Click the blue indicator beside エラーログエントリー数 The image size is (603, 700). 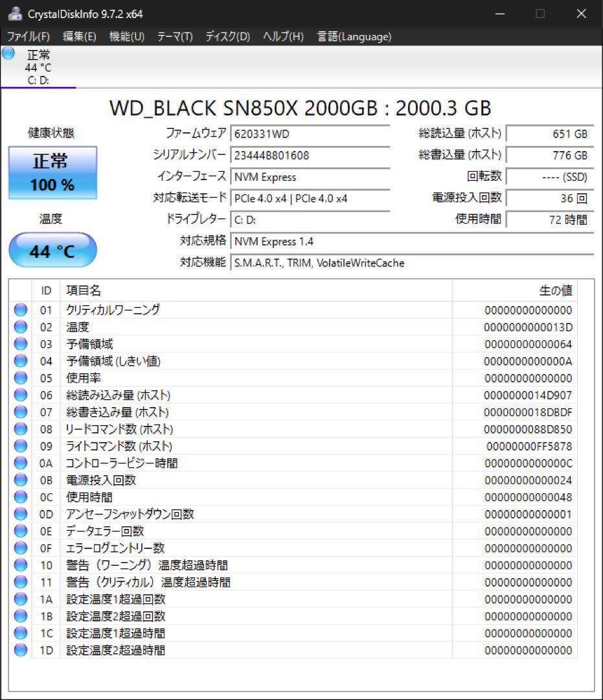[x=20, y=548]
